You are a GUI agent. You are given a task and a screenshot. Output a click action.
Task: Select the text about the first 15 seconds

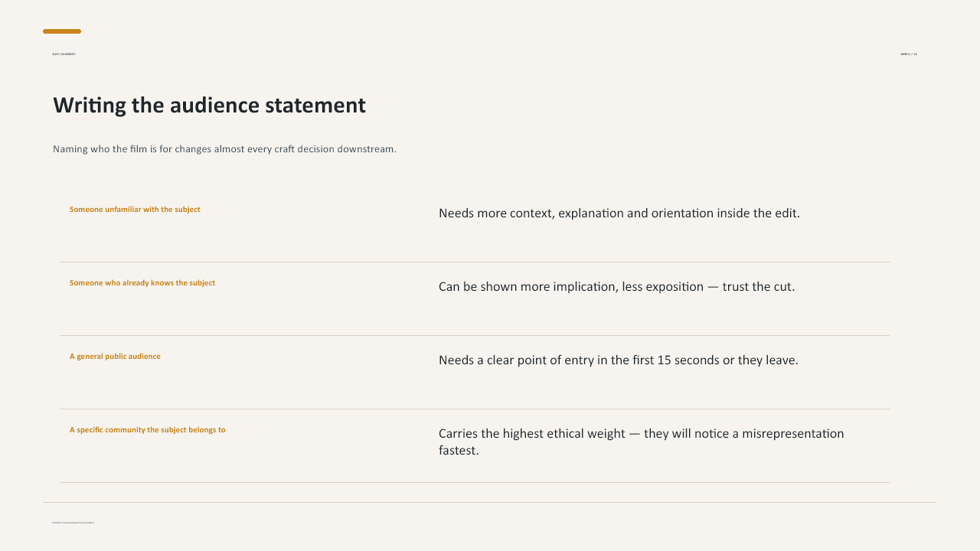[619, 360]
